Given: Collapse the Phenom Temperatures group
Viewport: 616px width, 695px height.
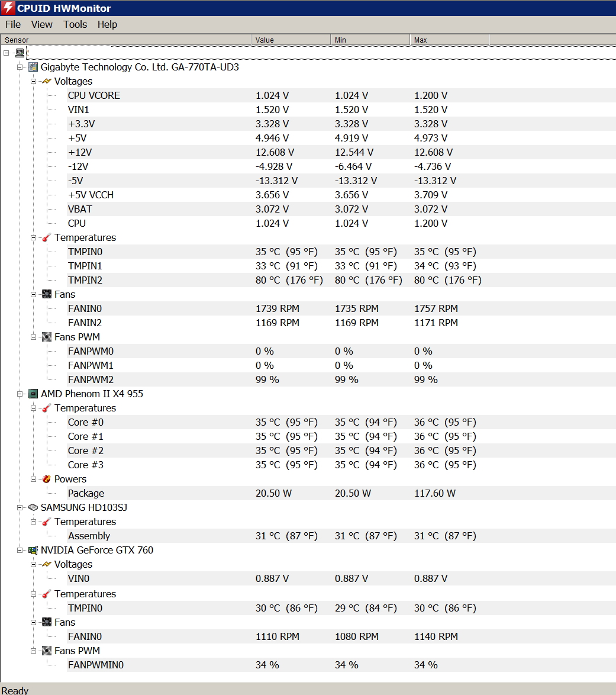Looking at the screenshot, I should (x=33, y=408).
